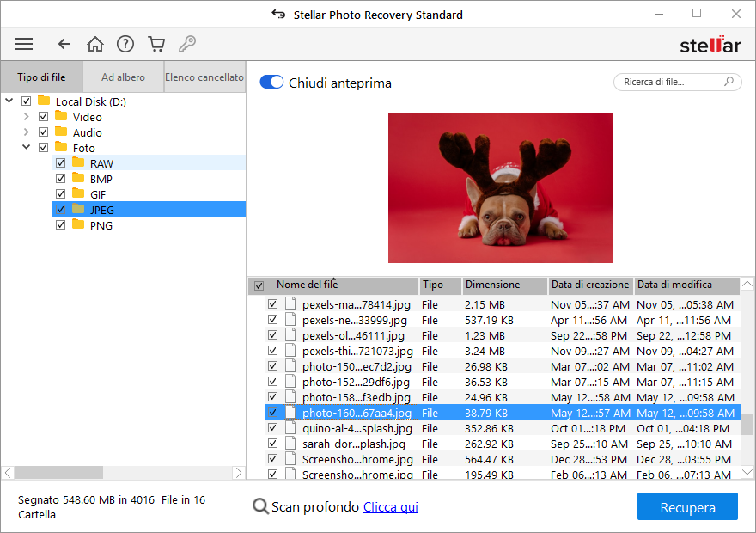Select the BMP tree item
The width and height of the screenshot is (756, 533).
coord(149,179)
